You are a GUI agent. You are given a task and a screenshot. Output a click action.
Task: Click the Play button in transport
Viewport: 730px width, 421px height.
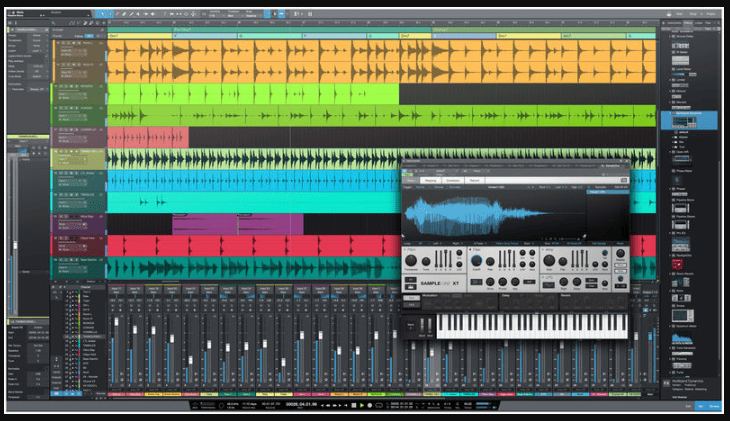362,405
